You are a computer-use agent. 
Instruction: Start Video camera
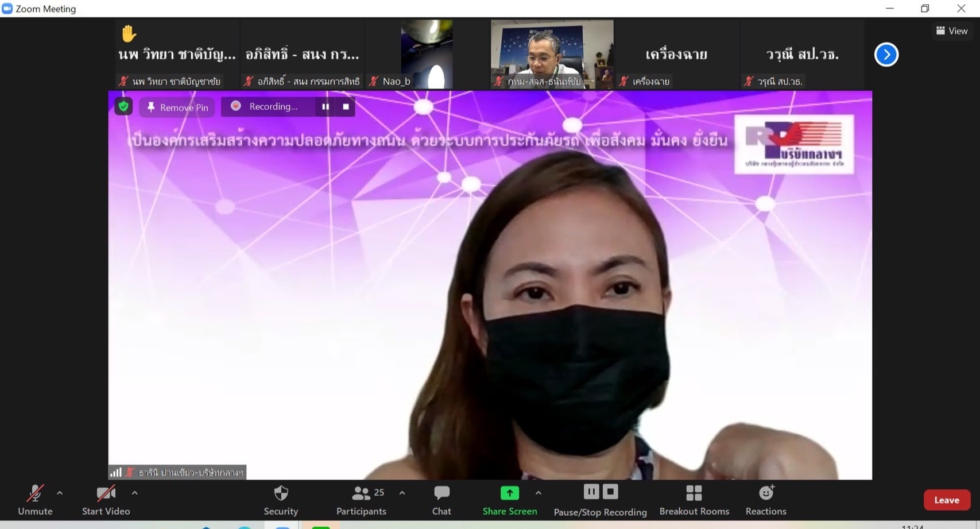(106, 500)
